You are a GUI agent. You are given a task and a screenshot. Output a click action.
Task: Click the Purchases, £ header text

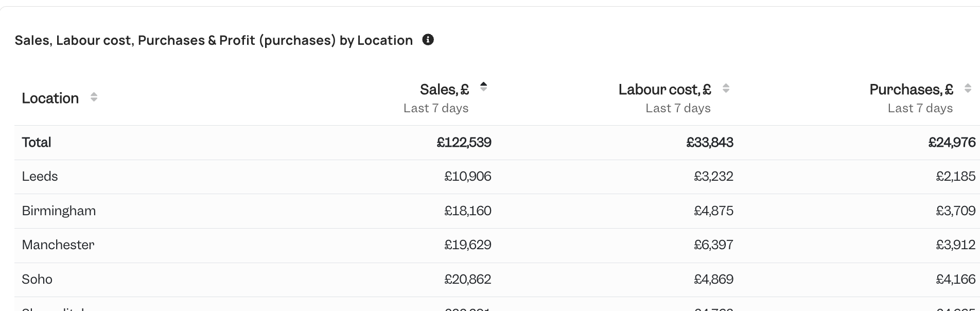(x=911, y=90)
